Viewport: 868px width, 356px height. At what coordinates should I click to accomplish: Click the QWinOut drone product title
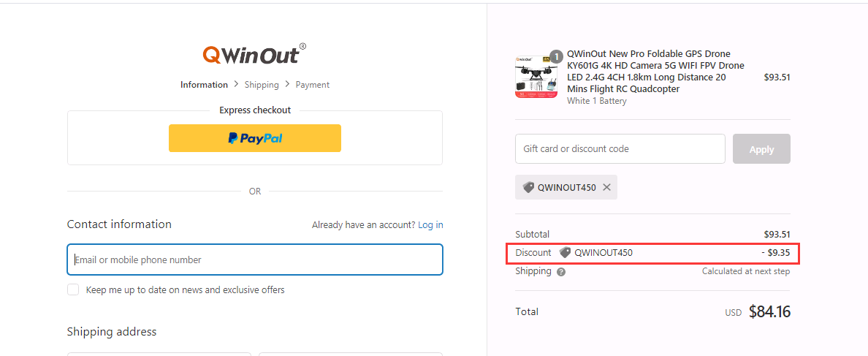pyautogui.click(x=655, y=71)
